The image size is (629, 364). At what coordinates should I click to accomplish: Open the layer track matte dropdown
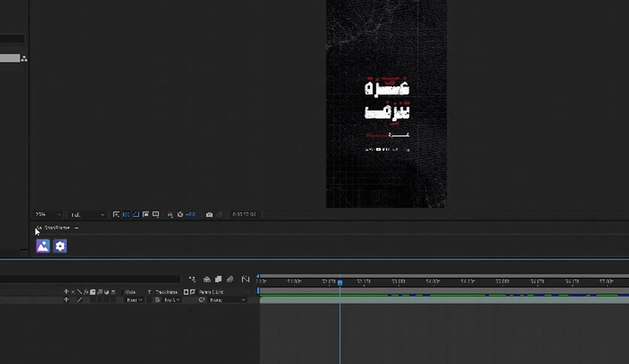[x=172, y=300]
